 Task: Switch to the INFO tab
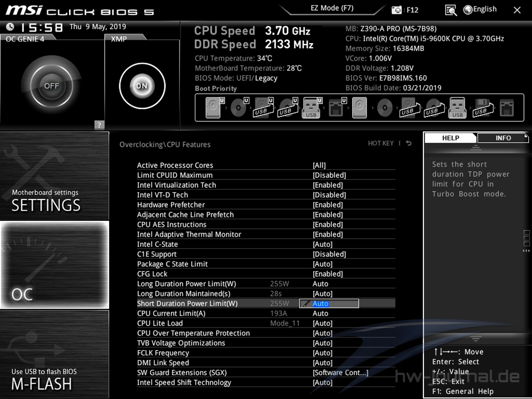click(x=503, y=138)
